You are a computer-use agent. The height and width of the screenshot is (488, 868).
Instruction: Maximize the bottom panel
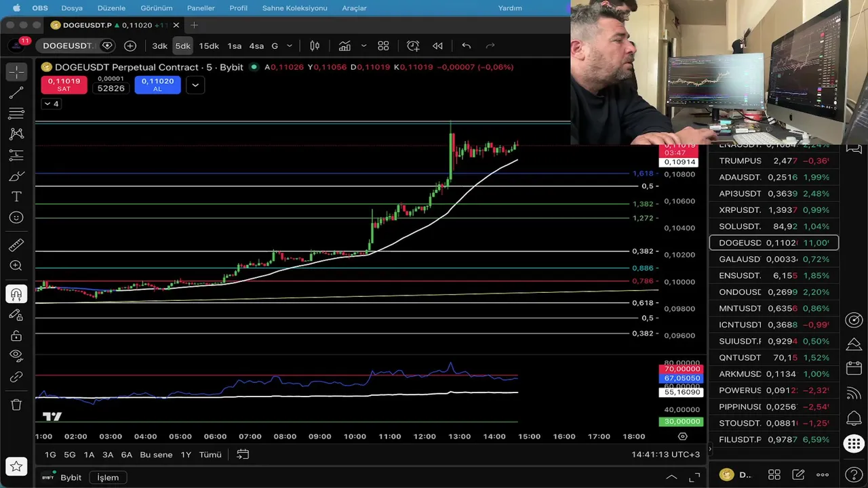(694, 478)
